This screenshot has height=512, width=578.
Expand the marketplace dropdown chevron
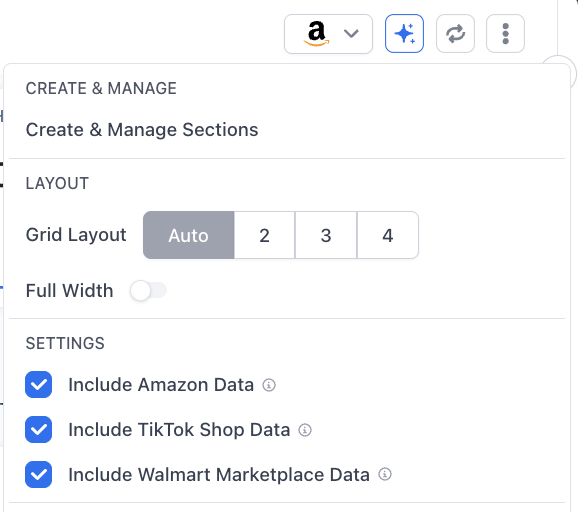[351, 34]
